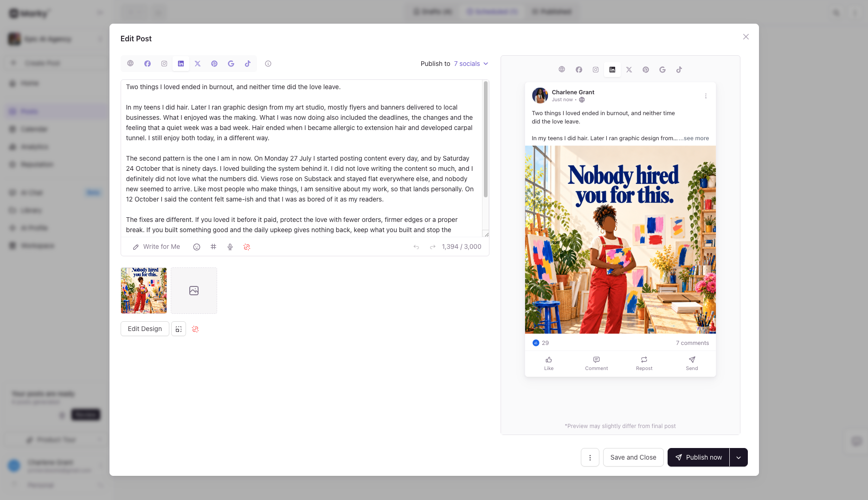Click the text area scrollbar

point(486,139)
